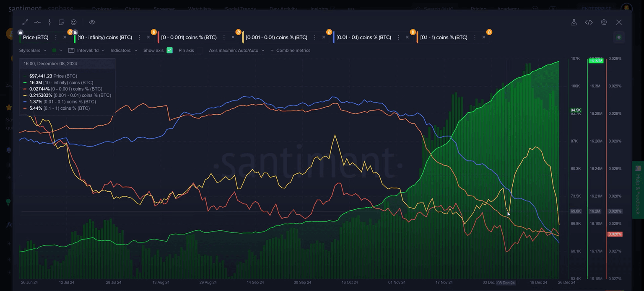Select the vertical line drawing tool
Viewport: 644px width, 291px height.
click(49, 22)
